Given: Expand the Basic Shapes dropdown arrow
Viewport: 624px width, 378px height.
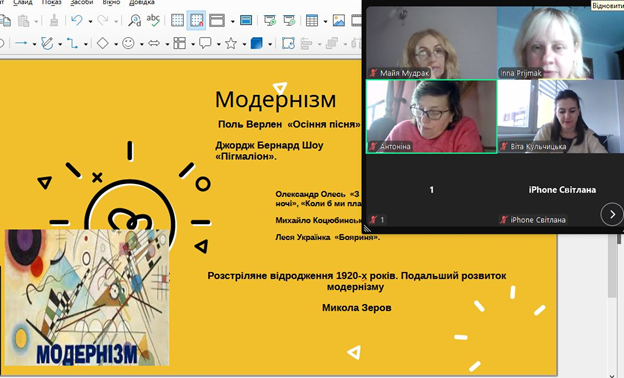Looking at the screenshot, I should [x=116, y=44].
